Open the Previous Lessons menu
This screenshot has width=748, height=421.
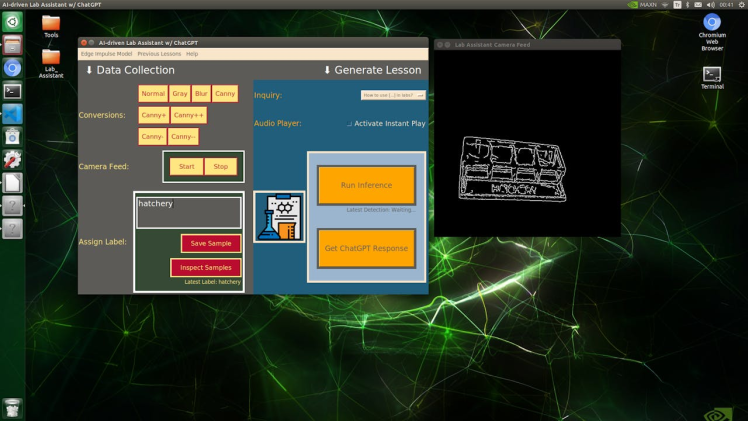[159, 54]
